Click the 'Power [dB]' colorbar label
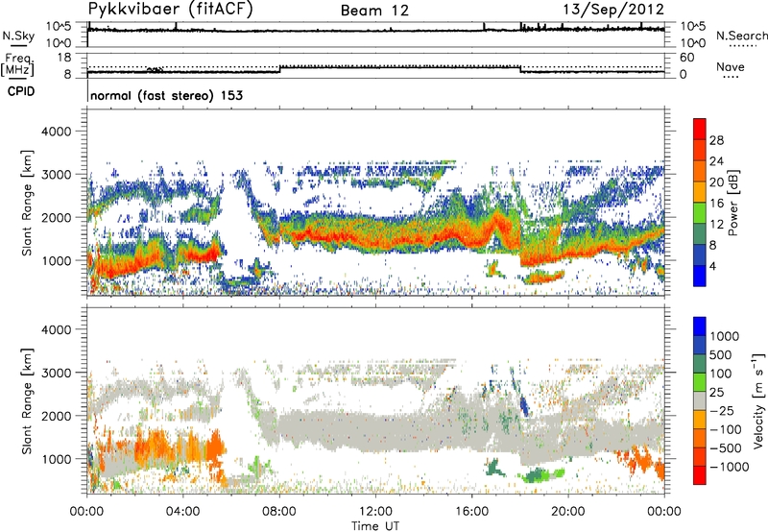Image resolution: width=768 pixels, height=532 pixels. [732, 203]
